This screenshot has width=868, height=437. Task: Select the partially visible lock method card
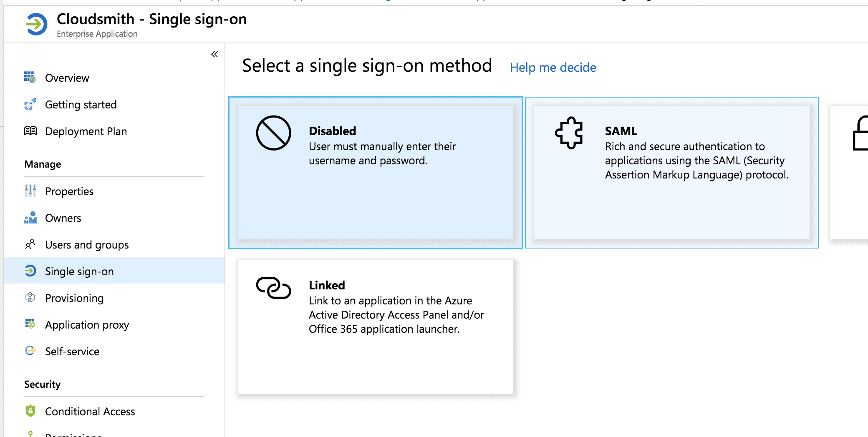849,172
